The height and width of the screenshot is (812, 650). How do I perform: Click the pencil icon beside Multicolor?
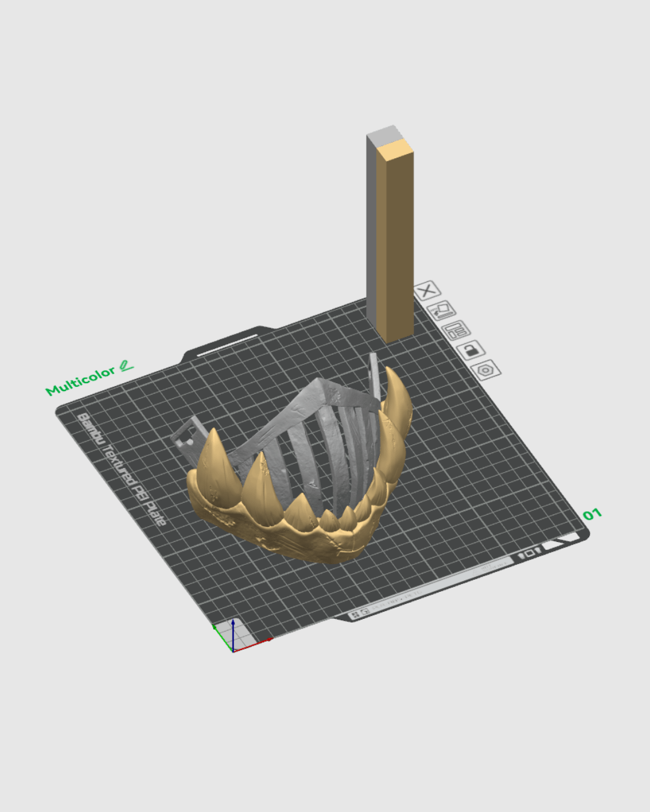tap(126, 366)
